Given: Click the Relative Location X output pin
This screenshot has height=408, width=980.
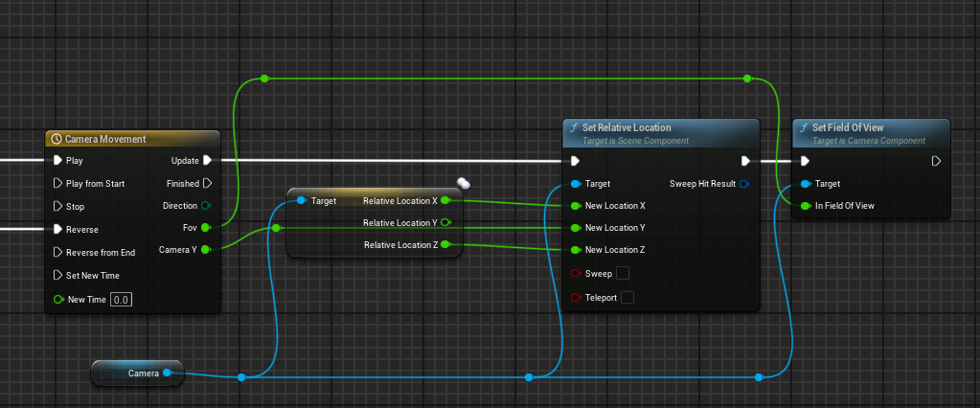Looking at the screenshot, I should (x=445, y=200).
